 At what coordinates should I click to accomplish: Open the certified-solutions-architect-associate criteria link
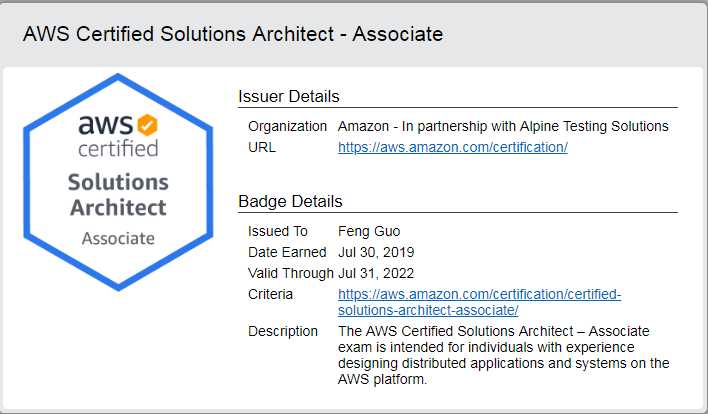480,302
